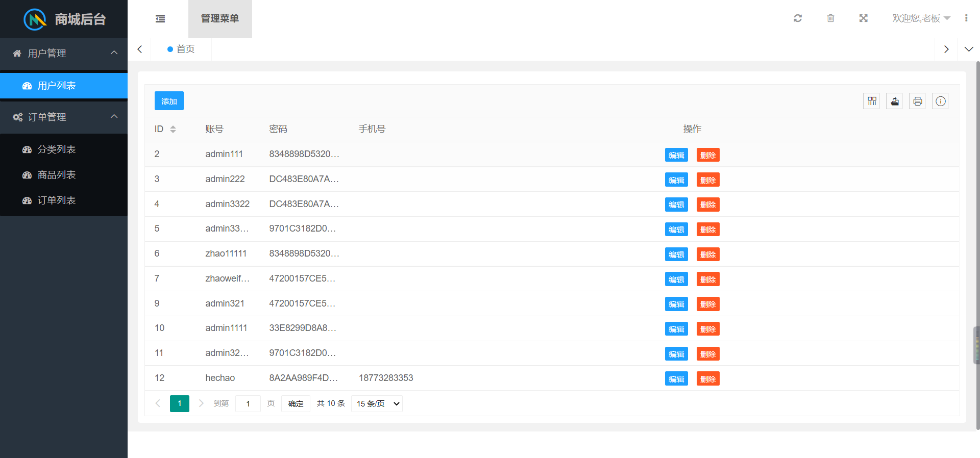Edit the hechao row
The width and height of the screenshot is (980, 458).
tap(676, 379)
